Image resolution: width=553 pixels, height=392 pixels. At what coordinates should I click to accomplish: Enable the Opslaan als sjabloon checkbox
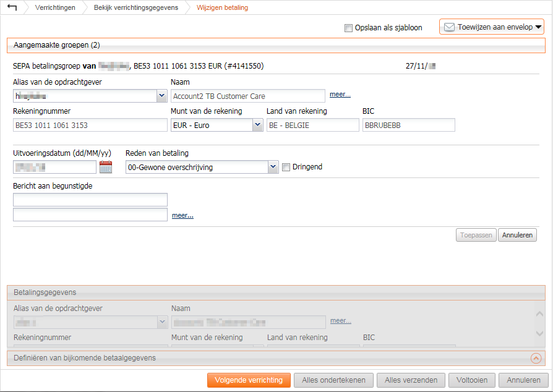348,28
